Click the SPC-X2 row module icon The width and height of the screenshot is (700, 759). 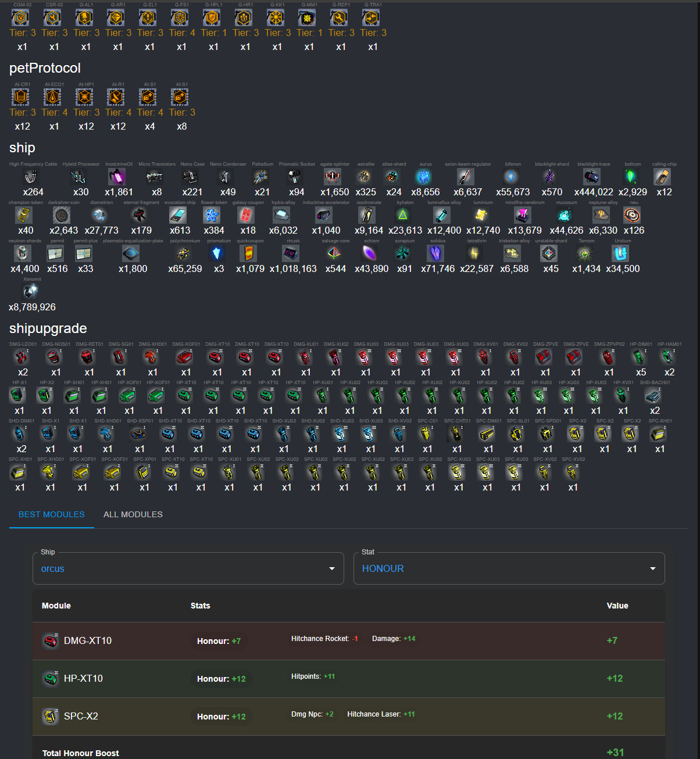[51, 716]
